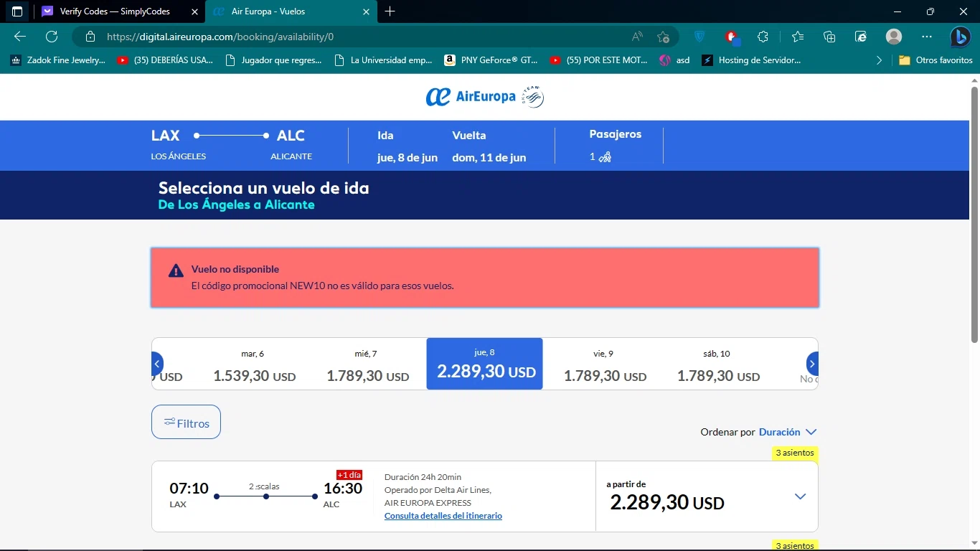Reload the current page
Screen dimensions: 980x551
pos(52,37)
